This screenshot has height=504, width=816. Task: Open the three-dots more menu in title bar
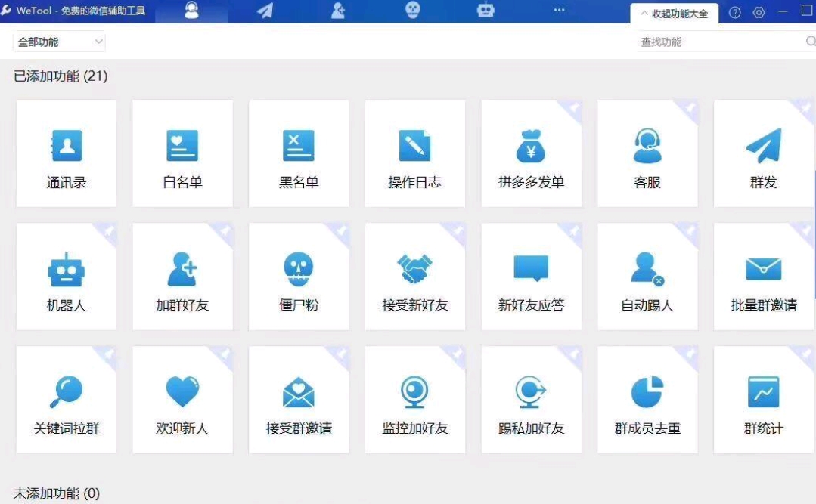pyautogui.click(x=559, y=10)
